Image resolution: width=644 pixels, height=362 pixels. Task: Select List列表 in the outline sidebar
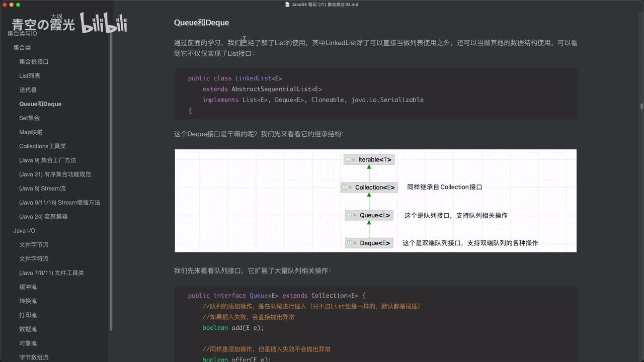30,75
